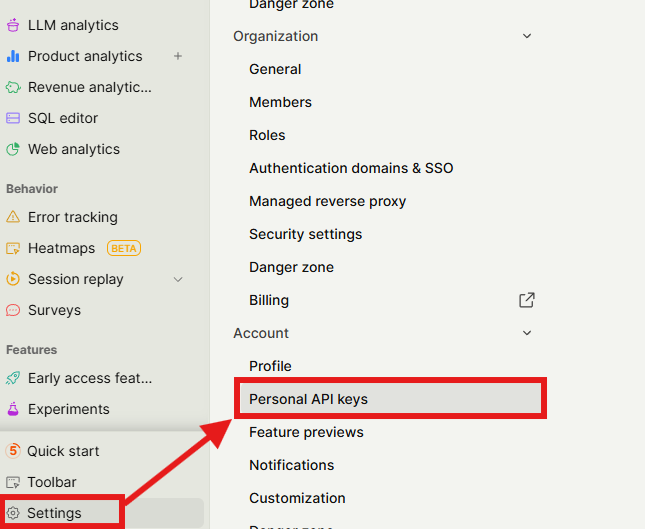Collapse the Organization settings section

coord(527,36)
